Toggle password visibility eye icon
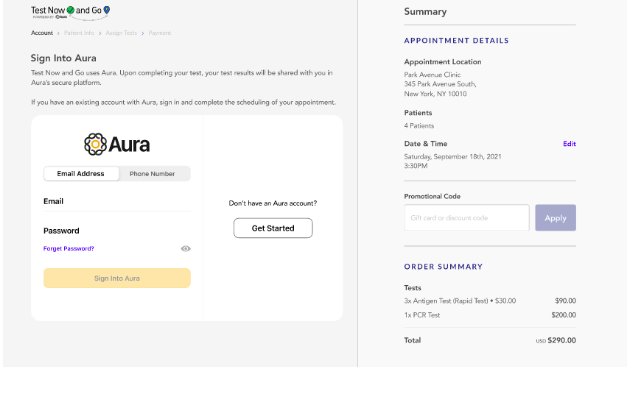The width and height of the screenshot is (630, 394). tap(186, 249)
